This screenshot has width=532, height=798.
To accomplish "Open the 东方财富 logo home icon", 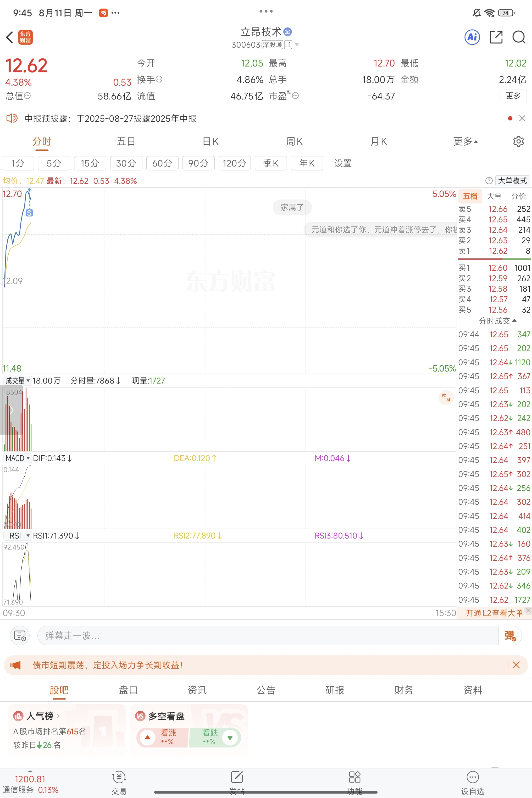I will [25, 37].
